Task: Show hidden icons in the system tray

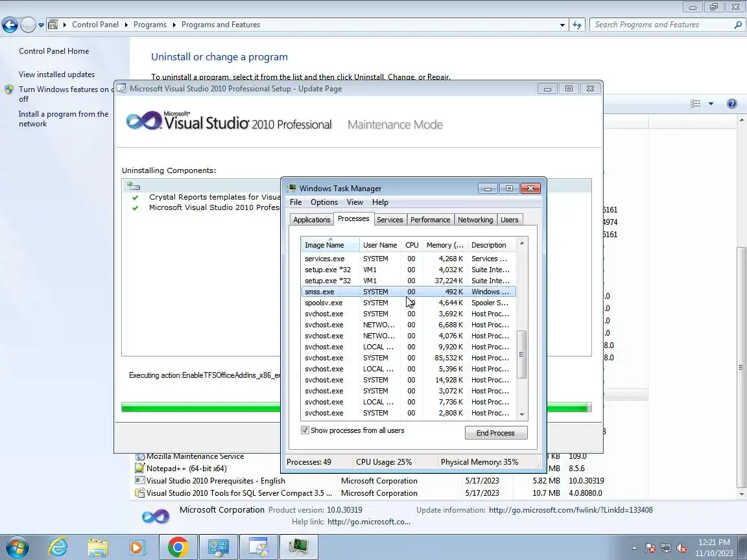Action: click(x=634, y=548)
